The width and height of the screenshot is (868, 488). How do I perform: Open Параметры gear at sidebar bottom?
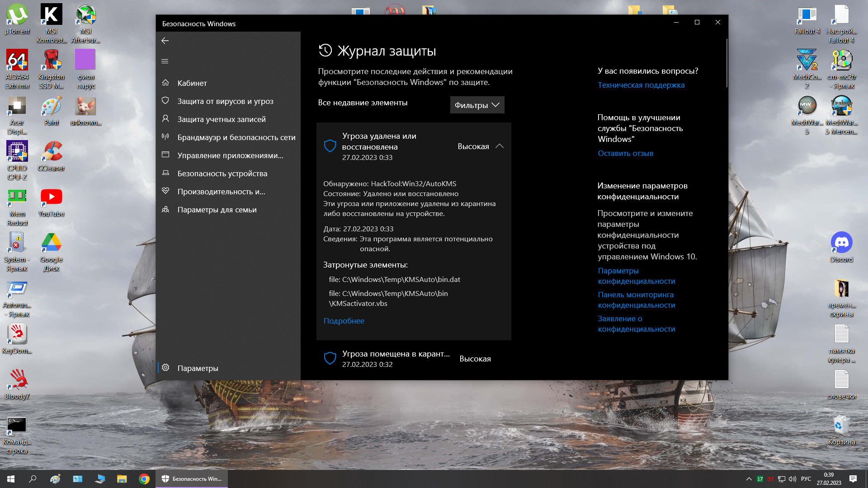[x=197, y=368]
